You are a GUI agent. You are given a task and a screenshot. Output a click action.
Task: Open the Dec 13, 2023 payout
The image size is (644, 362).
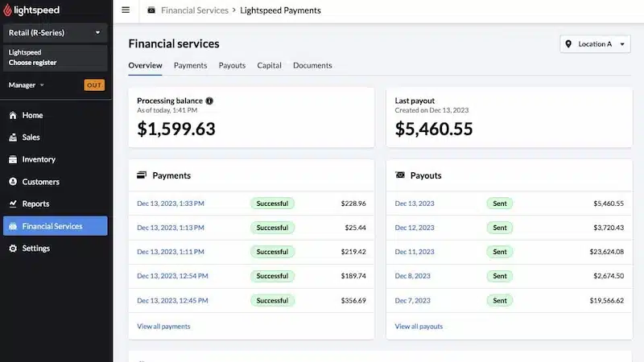(415, 204)
